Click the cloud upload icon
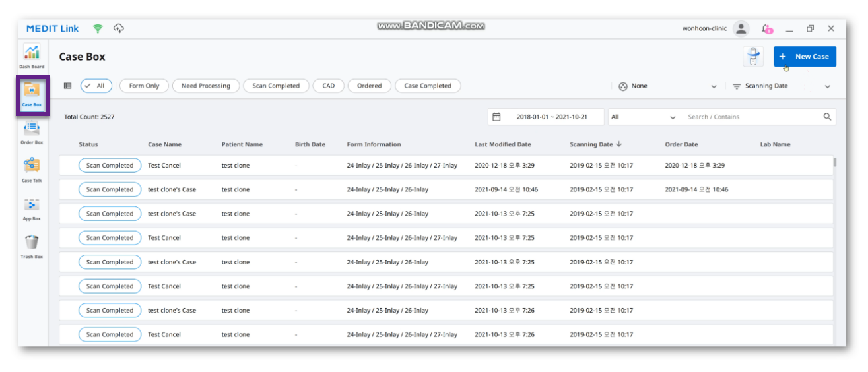Screen dimensions: 868x372 tap(119, 28)
